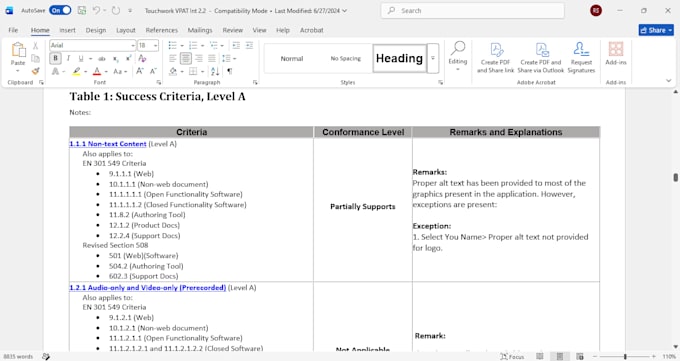The image size is (680, 361).
Task: Increase font size with grow font icon
Action: pyautogui.click(x=140, y=71)
